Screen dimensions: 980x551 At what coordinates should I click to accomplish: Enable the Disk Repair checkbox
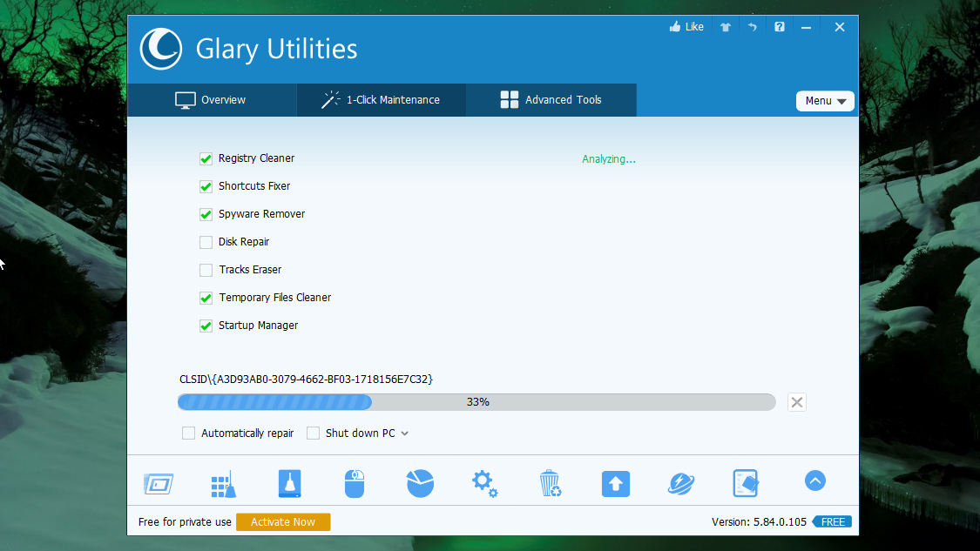(206, 242)
